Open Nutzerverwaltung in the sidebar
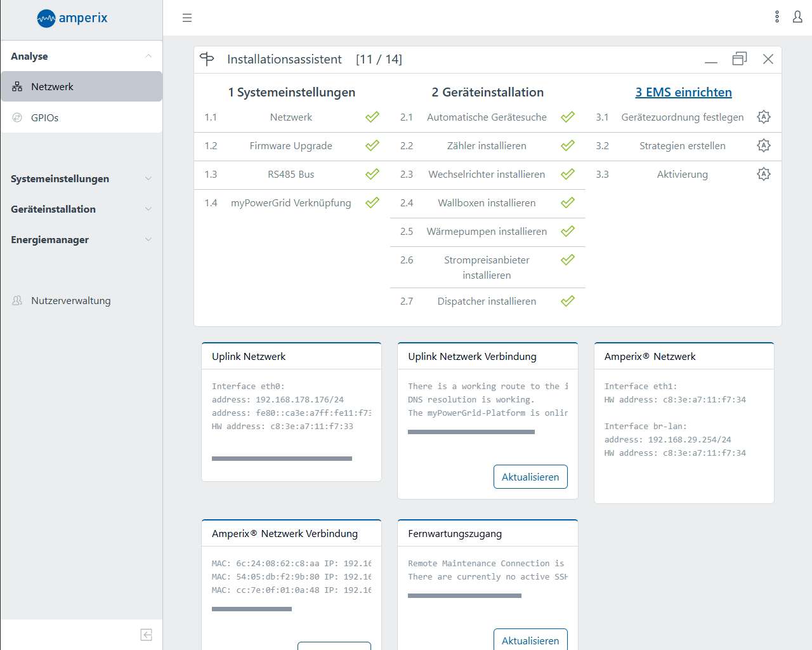 point(81,300)
